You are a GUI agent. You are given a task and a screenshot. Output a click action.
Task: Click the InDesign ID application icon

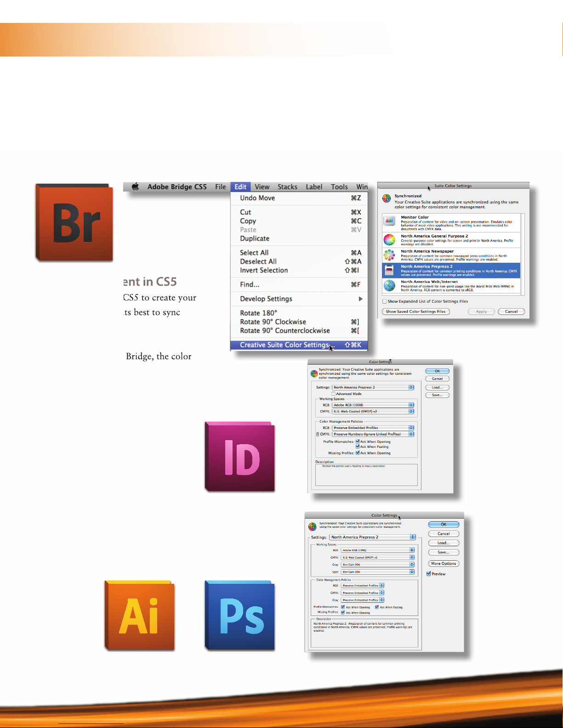239,457
